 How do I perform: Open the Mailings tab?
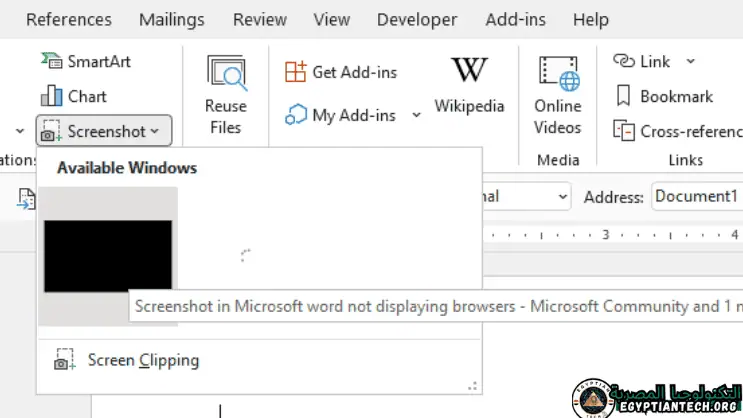coord(171,20)
